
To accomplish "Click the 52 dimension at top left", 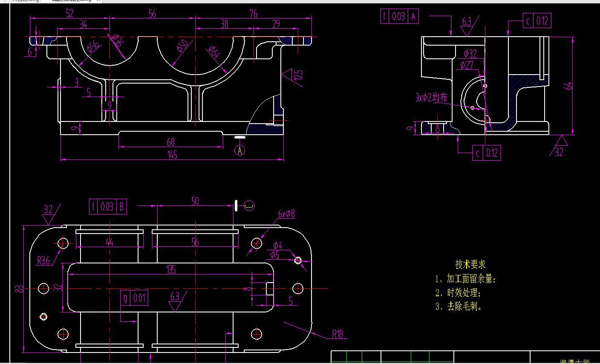I will [70, 13].
